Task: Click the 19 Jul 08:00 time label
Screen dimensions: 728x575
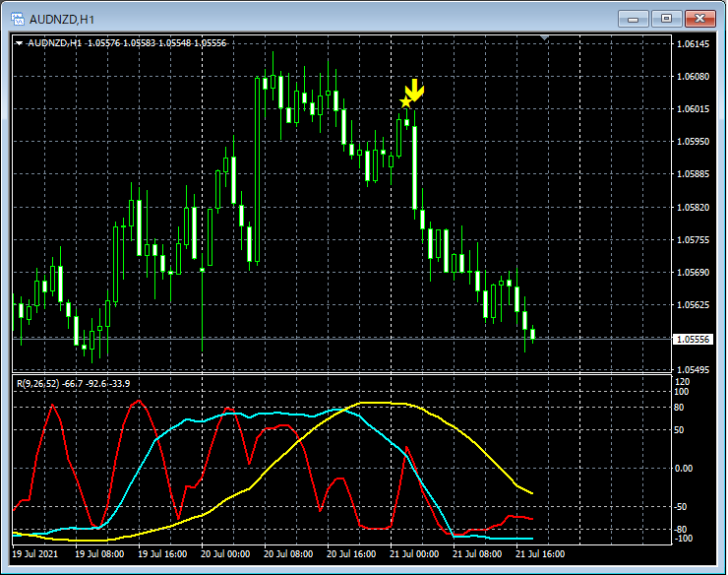Action: [x=99, y=554]
